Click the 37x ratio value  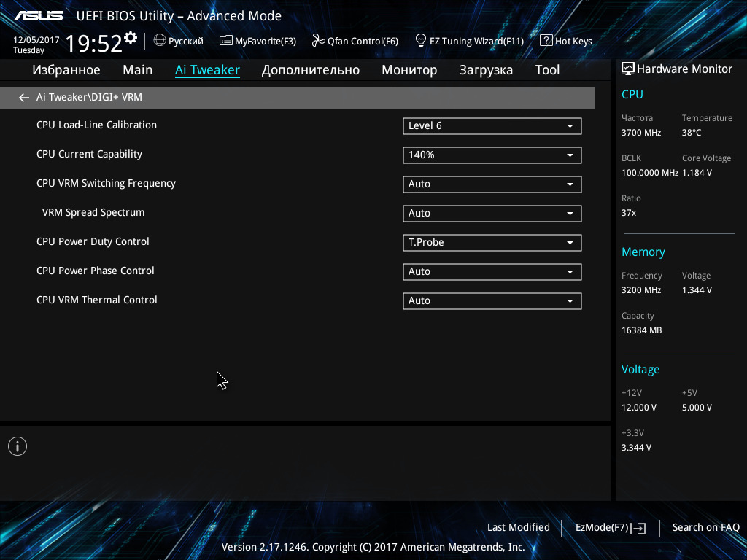click(x=629, y=213)
